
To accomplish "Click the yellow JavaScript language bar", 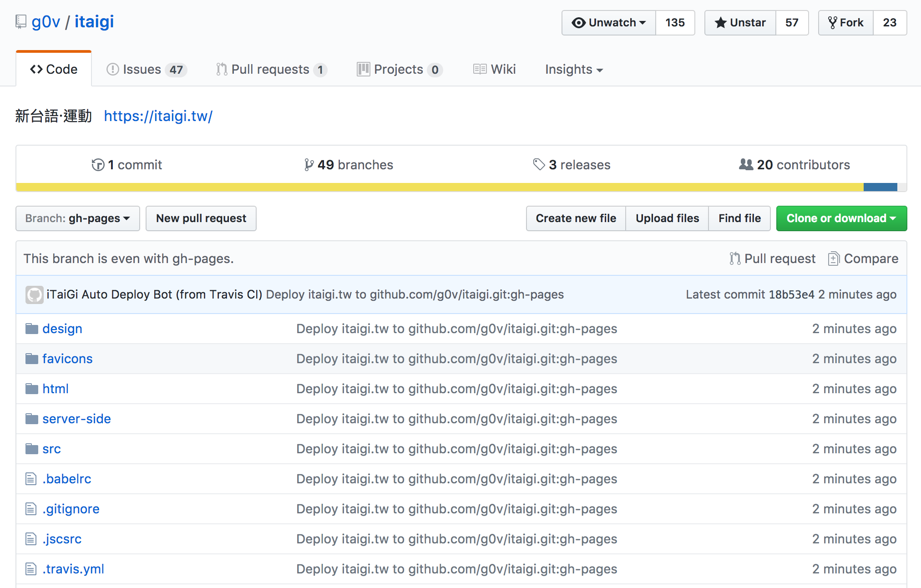I will [x=440, y=187].
